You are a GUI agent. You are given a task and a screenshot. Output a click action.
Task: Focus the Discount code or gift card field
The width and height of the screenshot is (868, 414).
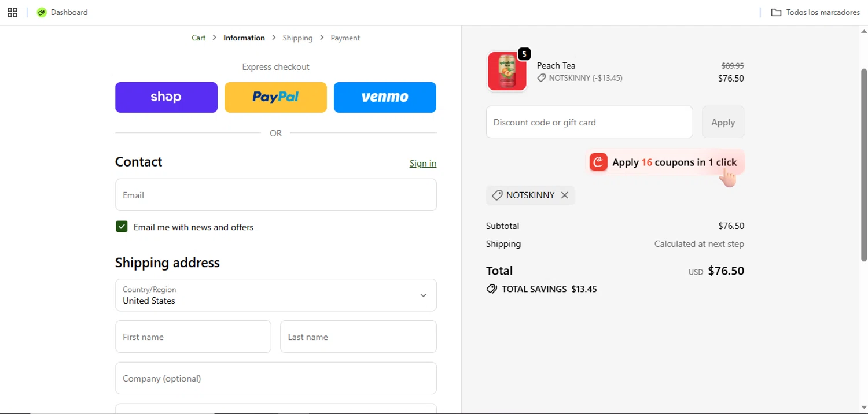click(x=590, y=122)
